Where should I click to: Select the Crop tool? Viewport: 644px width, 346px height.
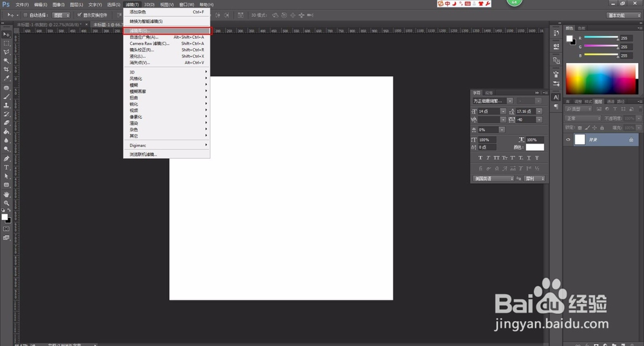coord(6,69)
